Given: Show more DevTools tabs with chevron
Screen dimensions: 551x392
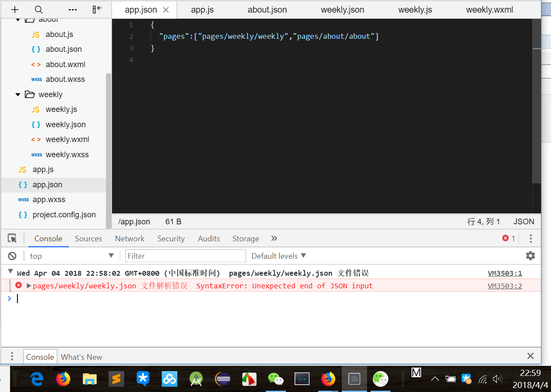Looking at the screenshot, I should click(x=274, y=238).
